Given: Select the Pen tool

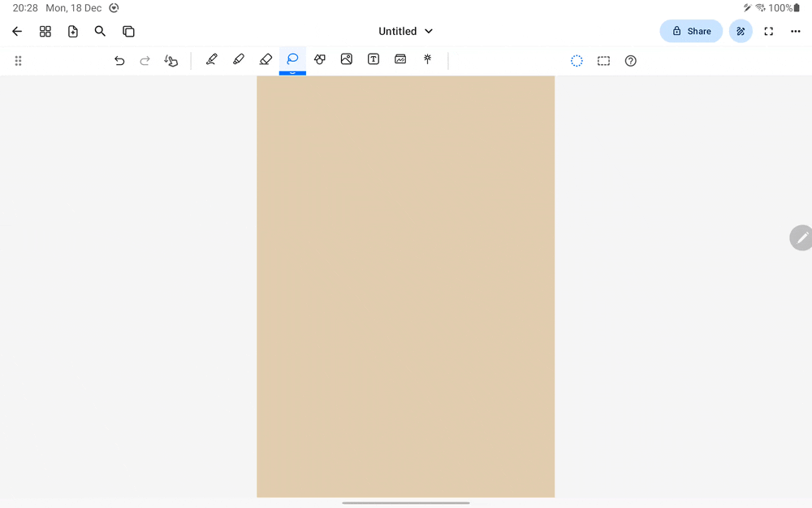Looking at the screenshot, I should tap(211, 59).
